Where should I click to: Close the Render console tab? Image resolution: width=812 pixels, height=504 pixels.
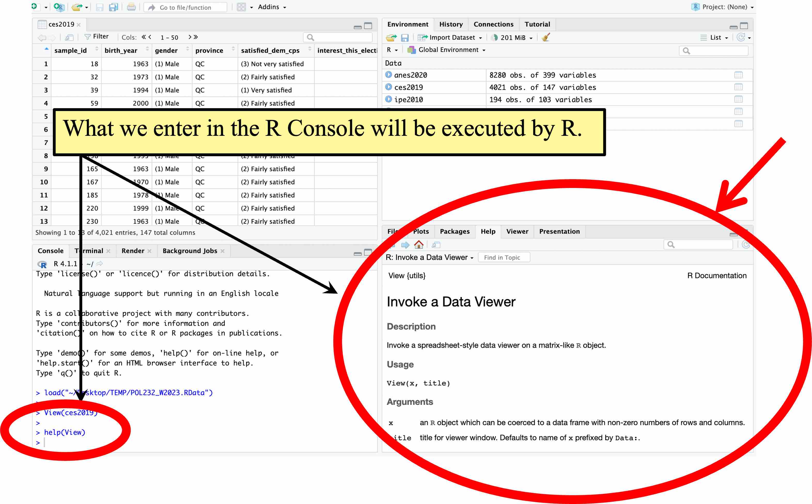pos(149,251)
